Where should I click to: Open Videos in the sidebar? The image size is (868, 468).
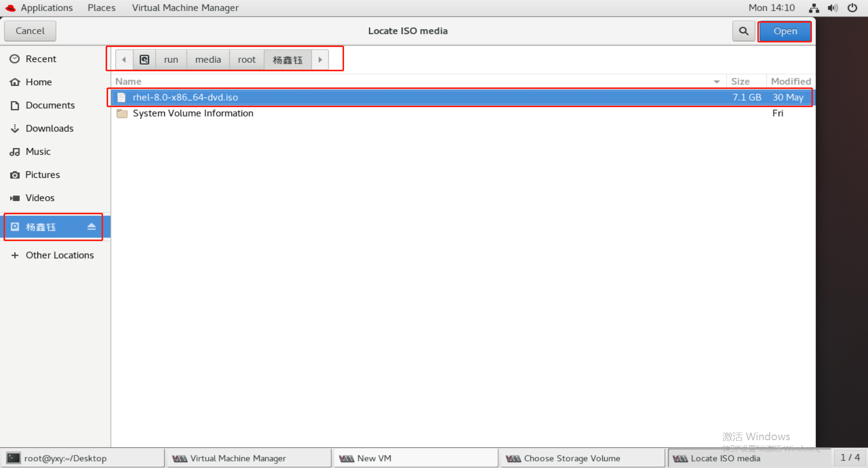click(55, 198)
